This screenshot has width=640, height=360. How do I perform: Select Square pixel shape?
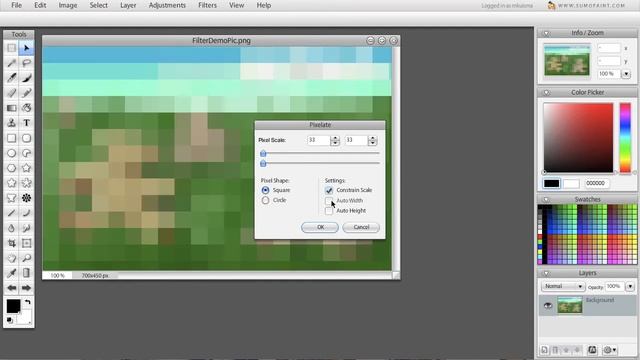click(x=265, y=190)
